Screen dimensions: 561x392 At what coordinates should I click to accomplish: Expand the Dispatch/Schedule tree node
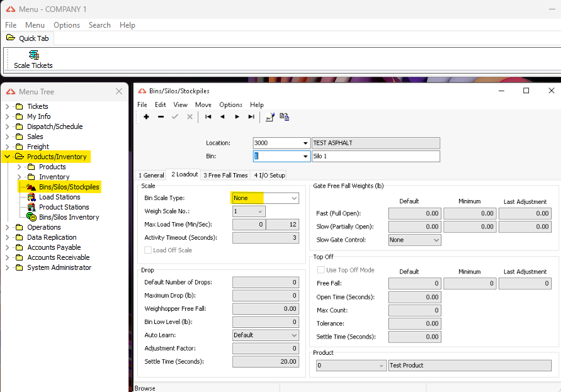(x=7, y=126)
